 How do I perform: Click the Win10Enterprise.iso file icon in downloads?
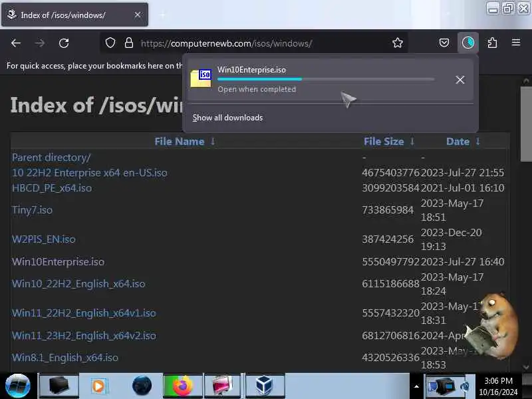click(x=201, y=78)
